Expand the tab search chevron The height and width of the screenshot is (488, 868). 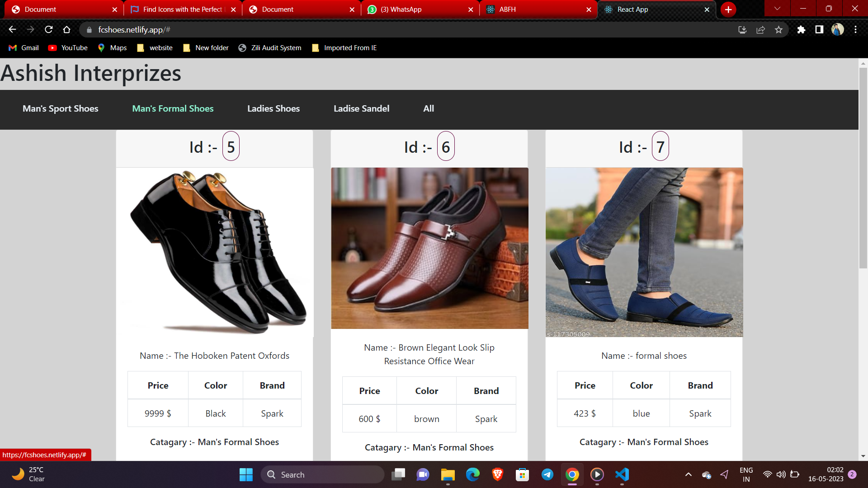(777, 9)
